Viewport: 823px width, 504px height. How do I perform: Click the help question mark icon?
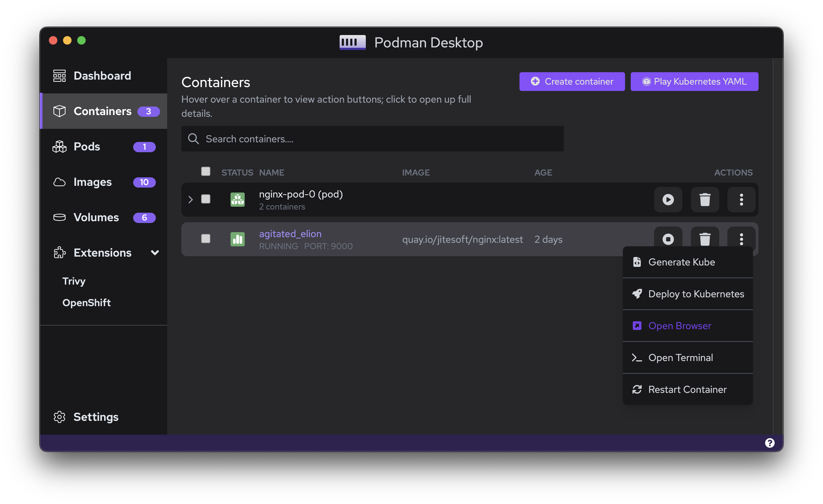[770, 443]
